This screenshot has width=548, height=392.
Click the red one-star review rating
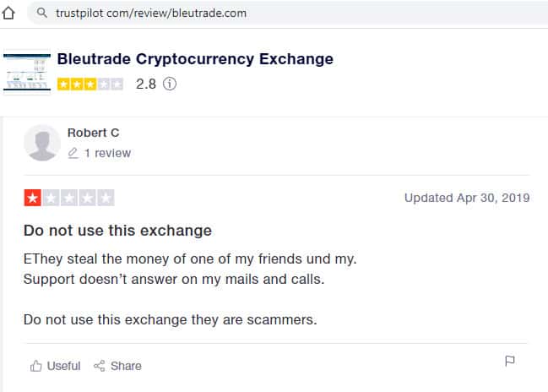pyautogui.click(x=69, y=199)
